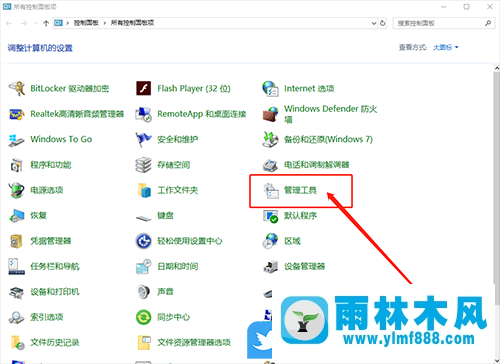
Task: Open 存储空间 text link
Action: click(174, 165)
